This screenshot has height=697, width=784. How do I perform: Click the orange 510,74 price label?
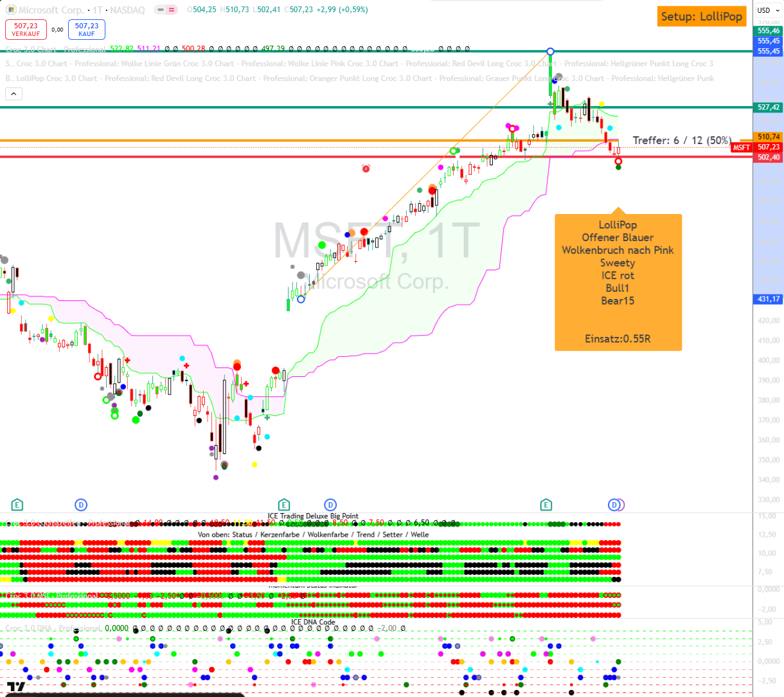[768, 137]
